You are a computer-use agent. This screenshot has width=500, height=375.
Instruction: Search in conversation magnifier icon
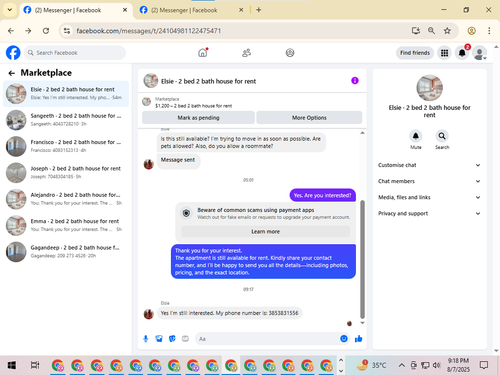[442, 136]
